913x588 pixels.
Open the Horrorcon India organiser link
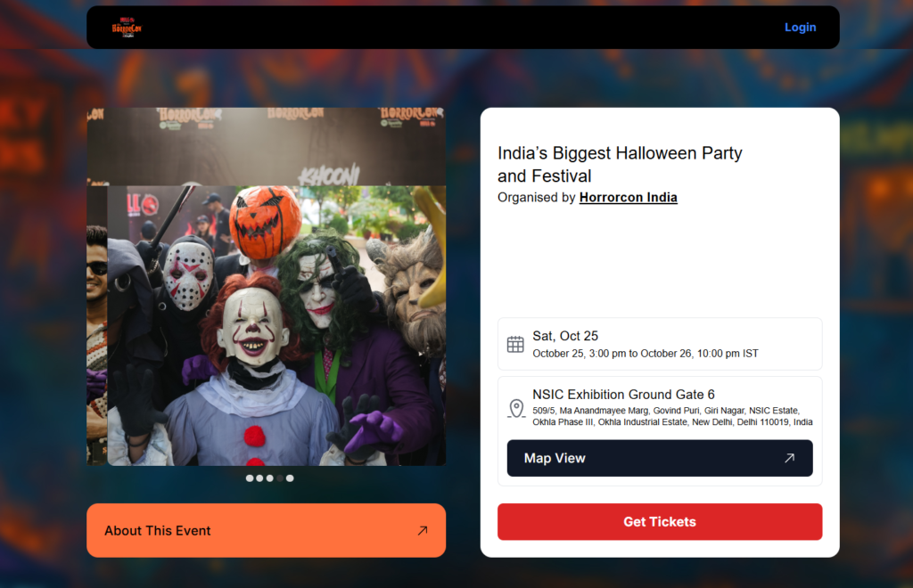(x=628, y=197)
